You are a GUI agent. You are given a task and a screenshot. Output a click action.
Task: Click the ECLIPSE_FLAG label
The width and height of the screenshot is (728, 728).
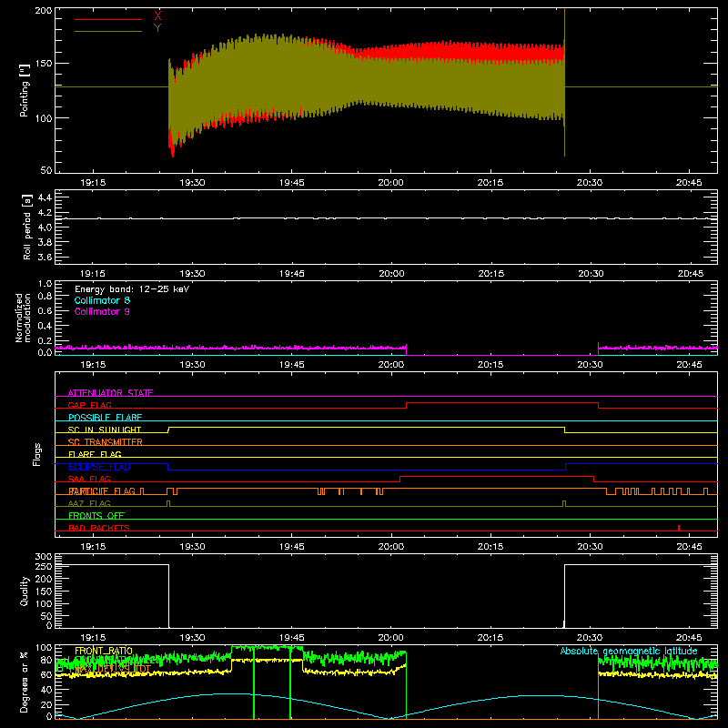pos(99,467)
